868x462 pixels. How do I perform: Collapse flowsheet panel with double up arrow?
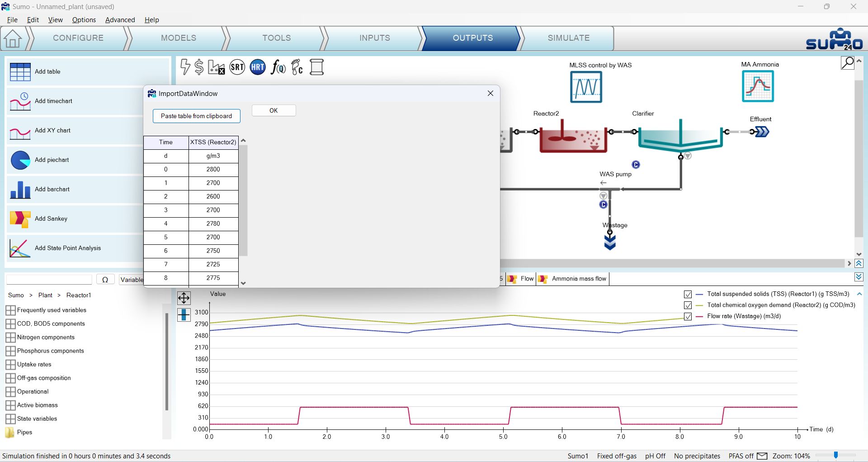click(859, 263)
